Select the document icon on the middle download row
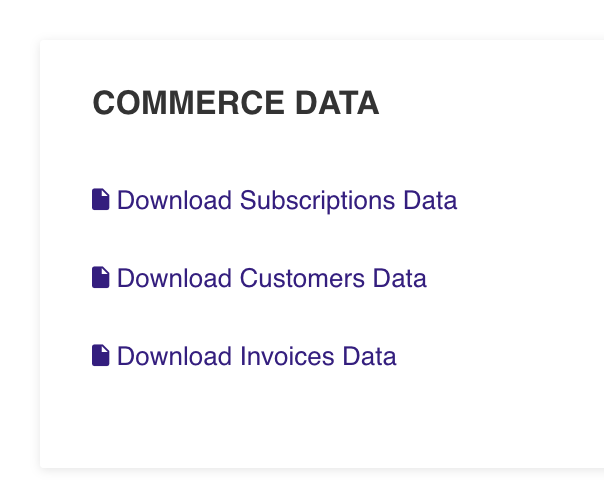 (101, 277)
